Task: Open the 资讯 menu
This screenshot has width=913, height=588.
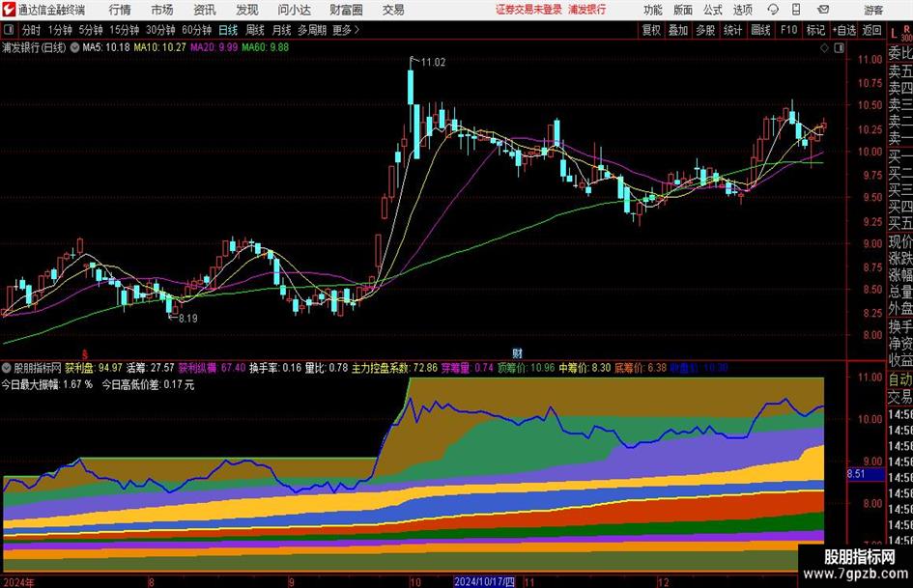Action: click(205, 10)
